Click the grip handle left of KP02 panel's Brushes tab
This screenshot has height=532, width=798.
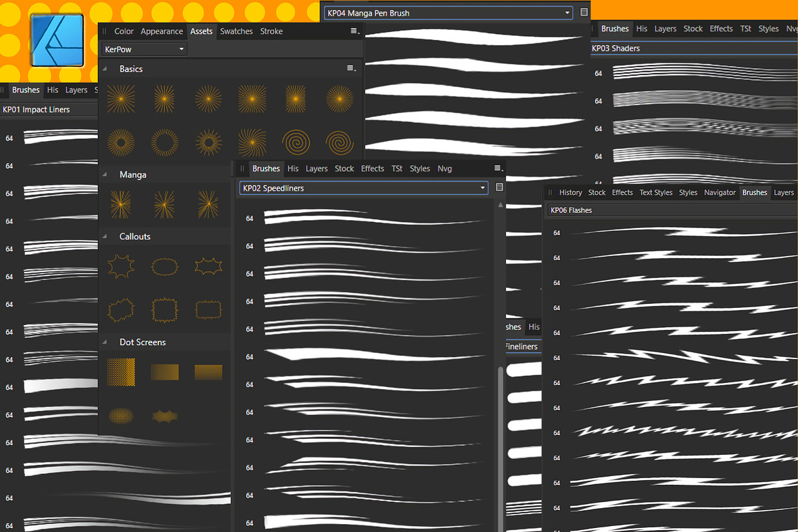coord(243,168)
